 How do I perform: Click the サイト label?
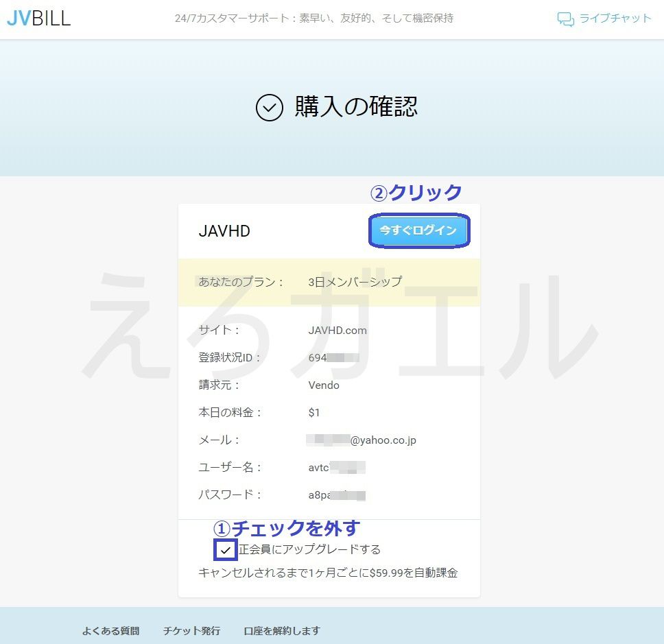click(x=219, y=330)
